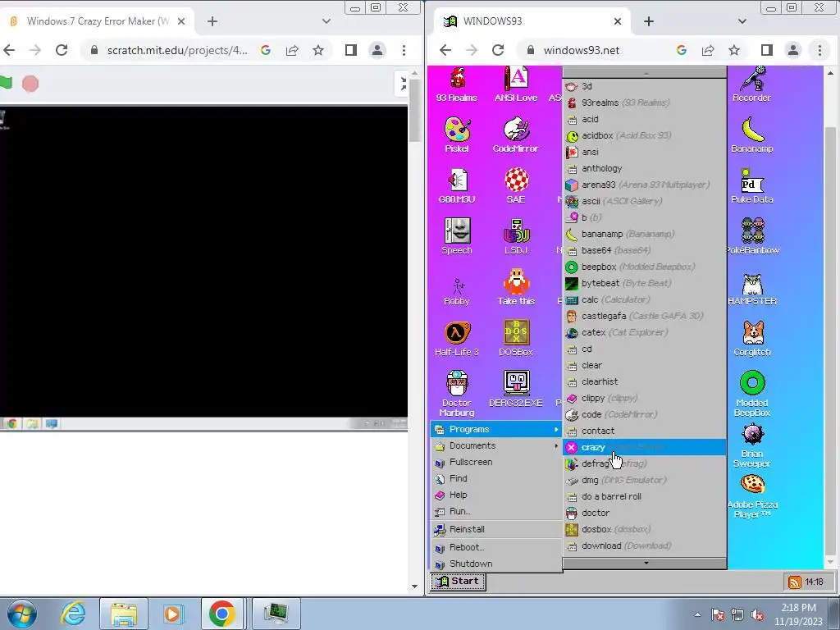Launch the SAE desktop icon
This screenshot has width=840, height=630.
(x=516, y=186)
